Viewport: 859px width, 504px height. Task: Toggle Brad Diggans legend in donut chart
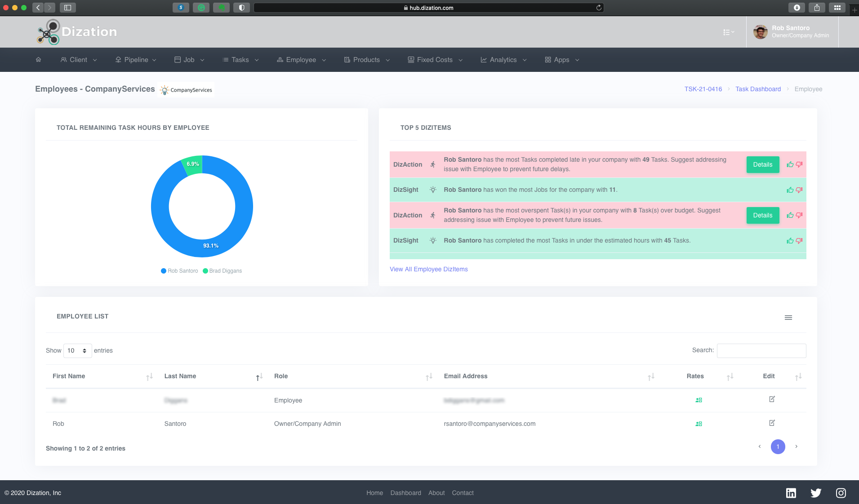pyautogui.click(x=223, y=271)
